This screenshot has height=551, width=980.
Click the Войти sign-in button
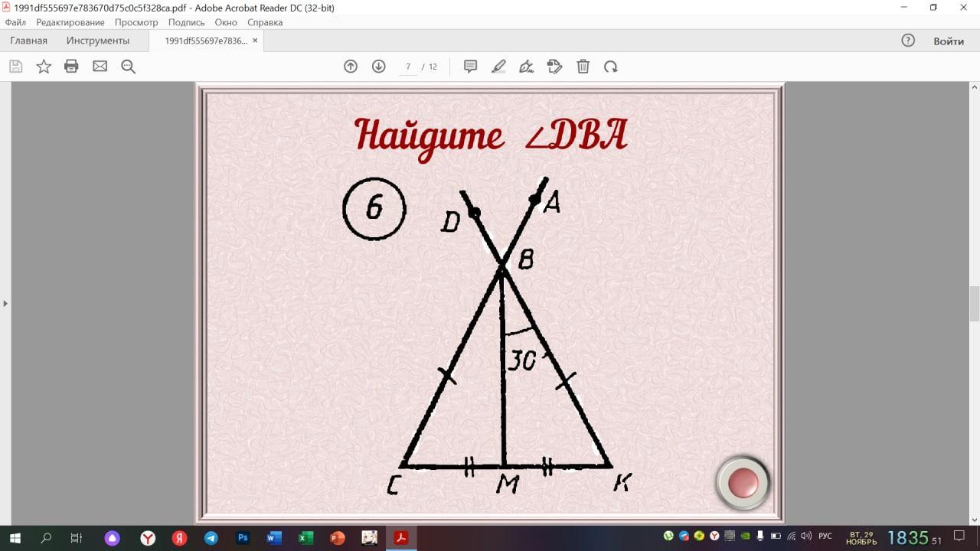point(948,41)
